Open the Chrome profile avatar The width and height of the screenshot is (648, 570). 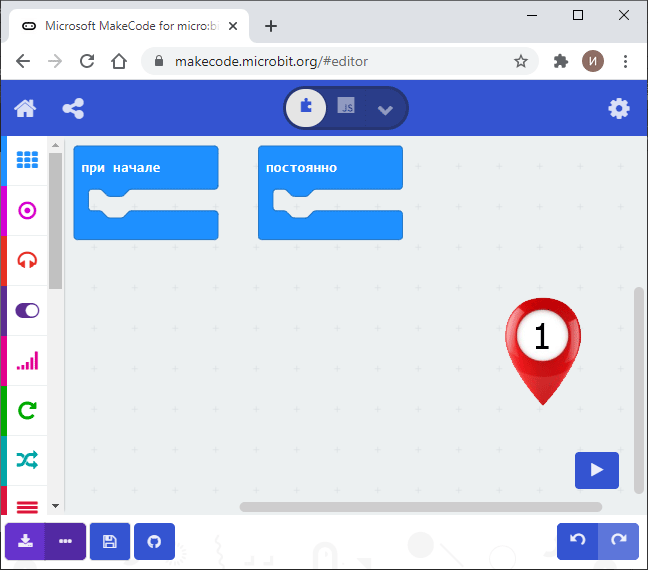593,61
